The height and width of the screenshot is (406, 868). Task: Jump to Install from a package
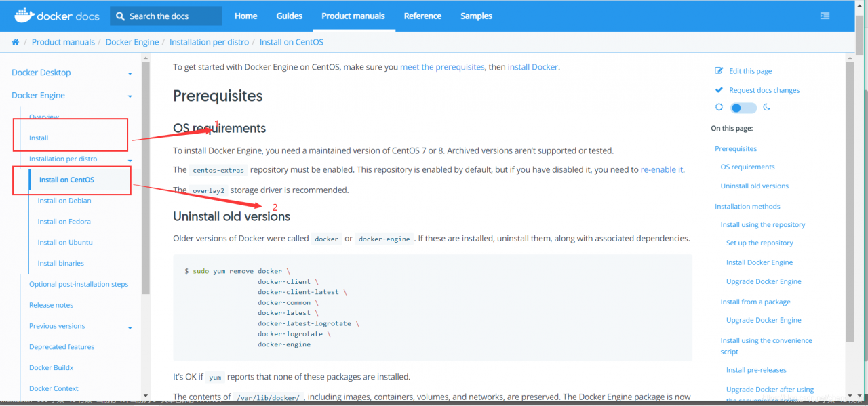point(755,302)
